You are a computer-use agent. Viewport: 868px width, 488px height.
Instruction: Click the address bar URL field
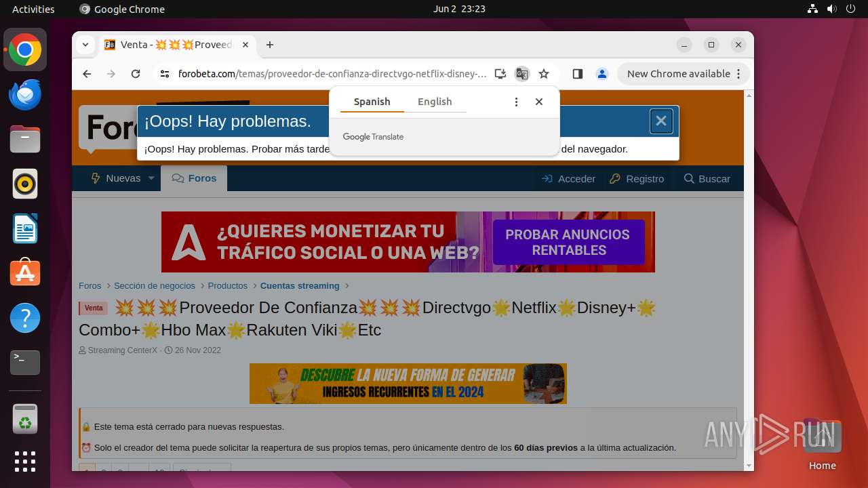click(332, 74)
